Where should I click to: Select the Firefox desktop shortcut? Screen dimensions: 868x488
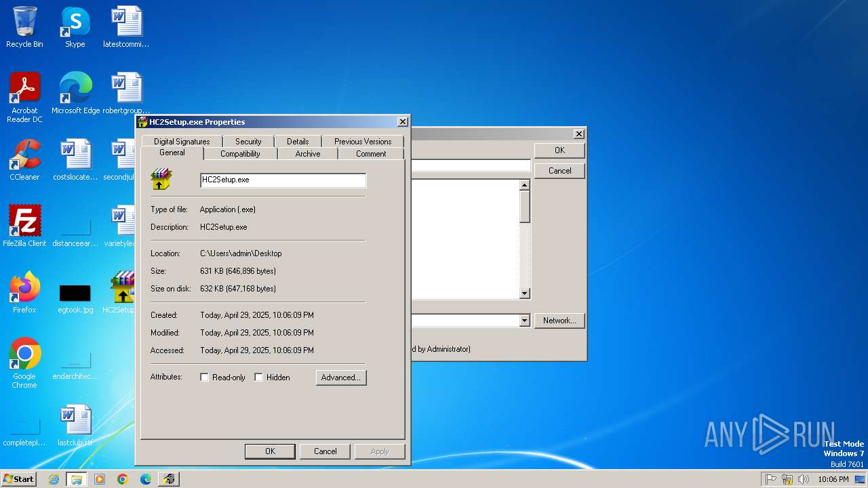(x=24, y=292)
